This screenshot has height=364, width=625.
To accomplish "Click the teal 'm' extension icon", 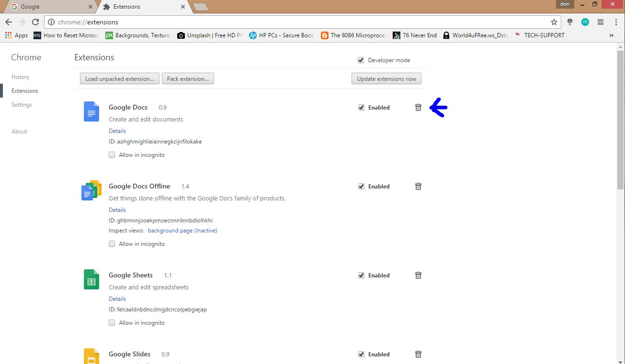I will tap(585, 22).
